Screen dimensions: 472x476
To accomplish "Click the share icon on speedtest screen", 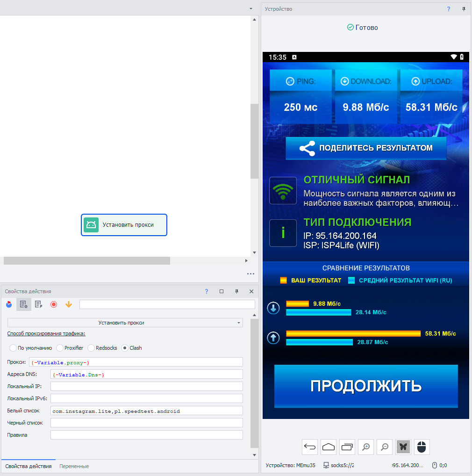I will pyautogui.click(x=308, y=148).
